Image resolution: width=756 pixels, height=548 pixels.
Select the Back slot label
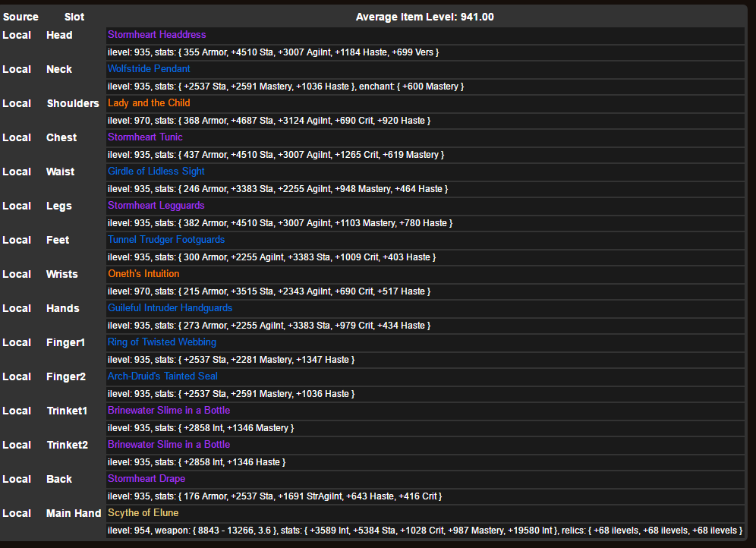point(58,480)
